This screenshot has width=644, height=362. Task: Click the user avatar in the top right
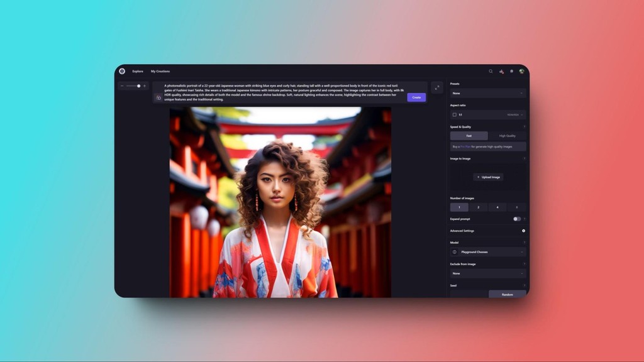coord(522,71)
